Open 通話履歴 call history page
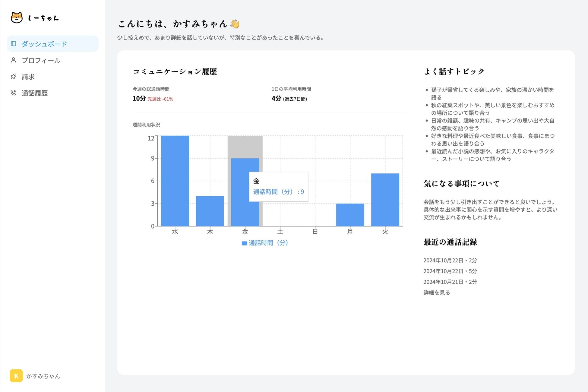The image size is (588, 392). (x=34, y=93)
